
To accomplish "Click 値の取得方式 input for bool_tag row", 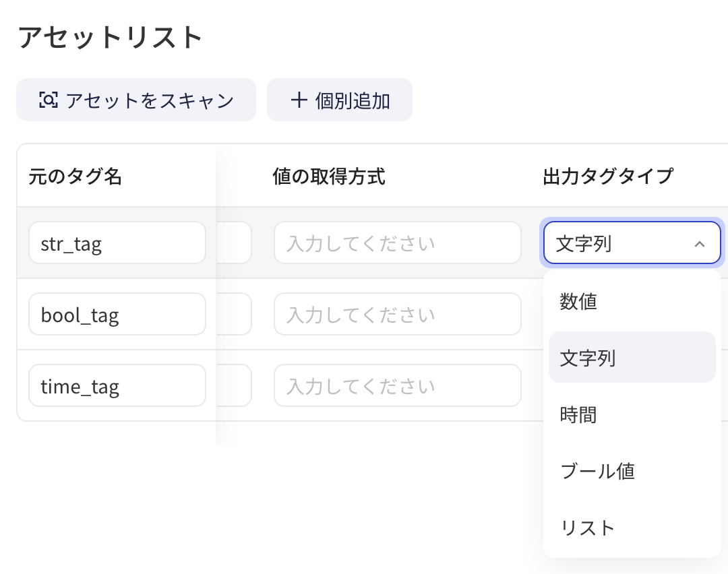I will pyautogui.click(x=398, y=314).
